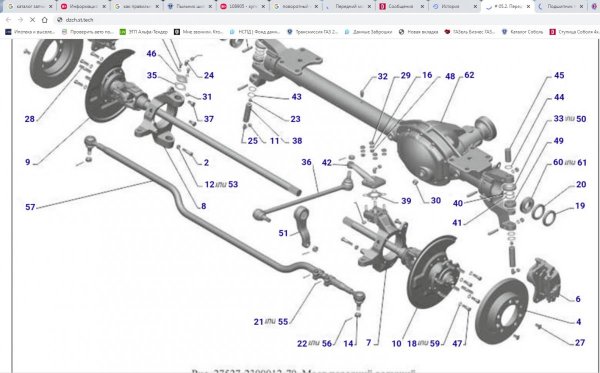The image size is (600, 373).
Task: Click part number 6 label near brake caliper
Action: (x=578, y=299)
